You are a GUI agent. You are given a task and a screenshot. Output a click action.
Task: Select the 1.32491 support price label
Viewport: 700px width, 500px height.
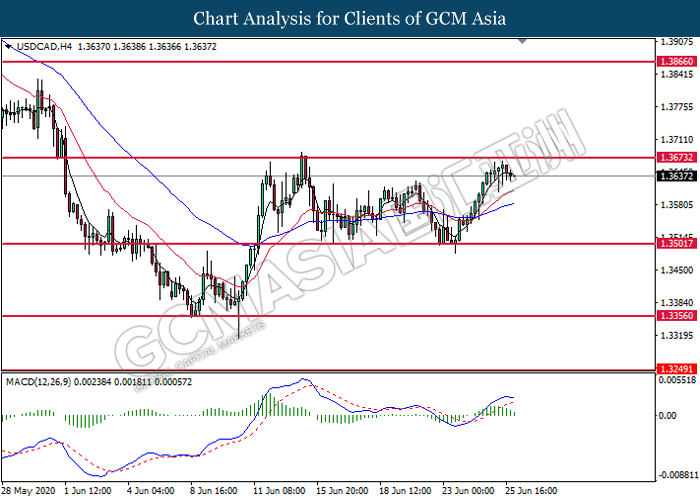[x=677, y=369]
